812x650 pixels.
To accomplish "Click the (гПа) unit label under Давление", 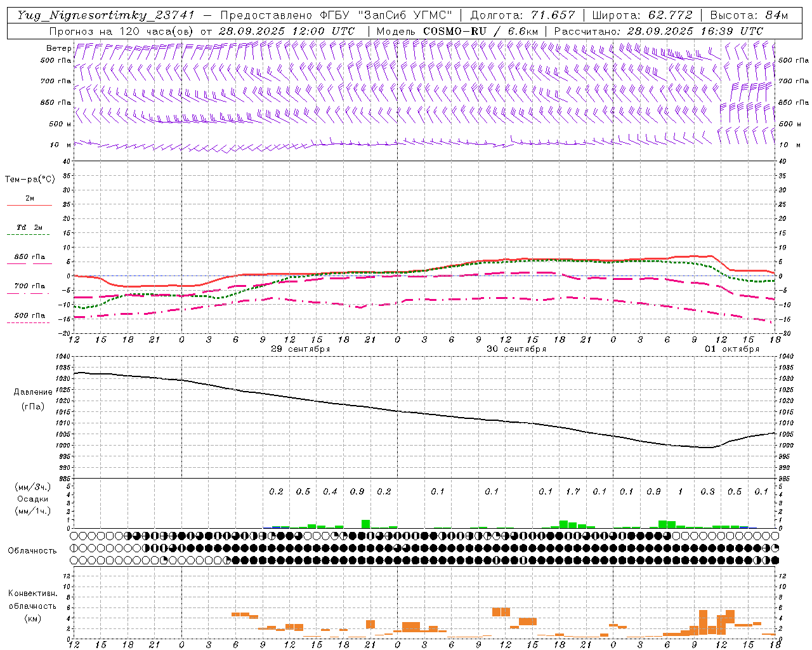I will coord(32,406).
